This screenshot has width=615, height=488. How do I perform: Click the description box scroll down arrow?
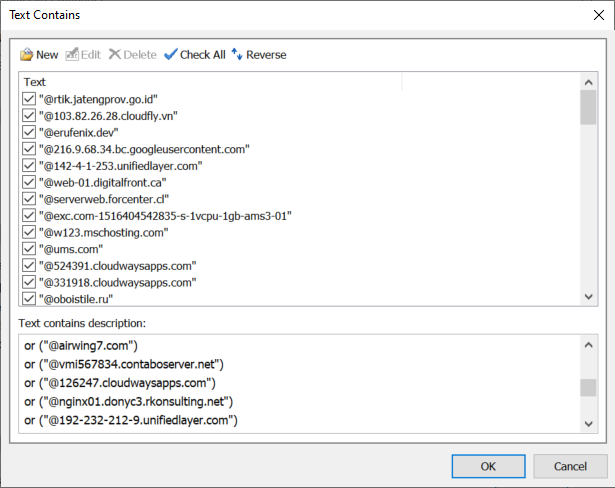(x=588, y=424)
